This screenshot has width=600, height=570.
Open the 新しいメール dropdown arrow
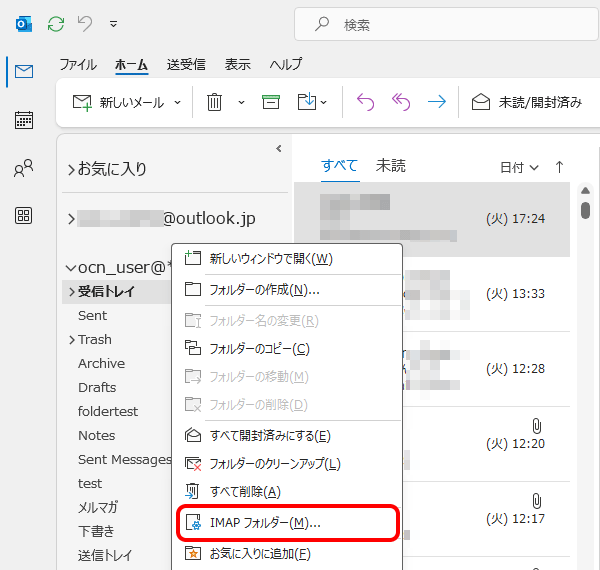tap(178, 102)
